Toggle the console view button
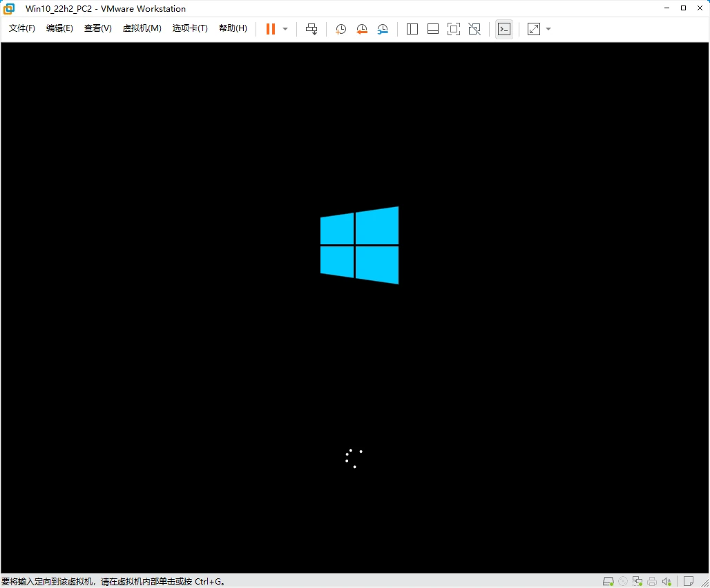The width and height of the screenshot is (710, 588). click(x=504, y=29)
